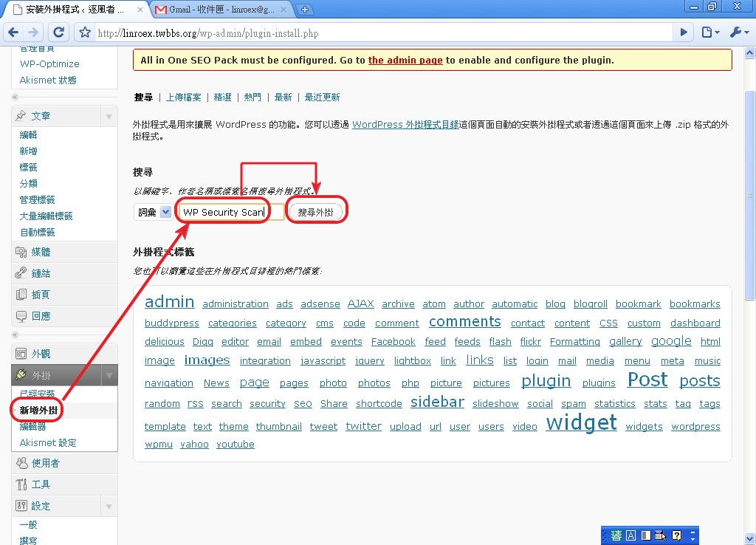756x545 pixels.
Task: Switch to 上傳檔案 upload tab
Action: click(x=183, y=97)
